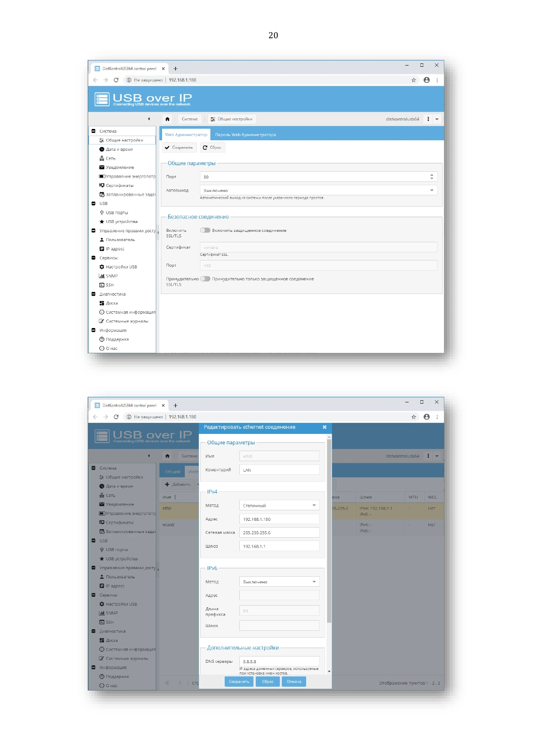
Task: Switch to the Web Администратор tab
Action: tap(186, 135)
